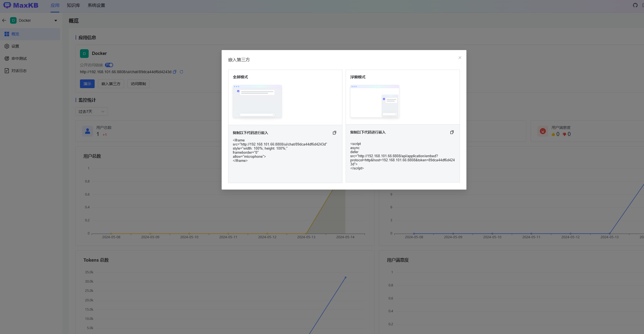Viewport: 644px width, 334px height.
Task: Click the script embed code text
Action: [403, 156]
